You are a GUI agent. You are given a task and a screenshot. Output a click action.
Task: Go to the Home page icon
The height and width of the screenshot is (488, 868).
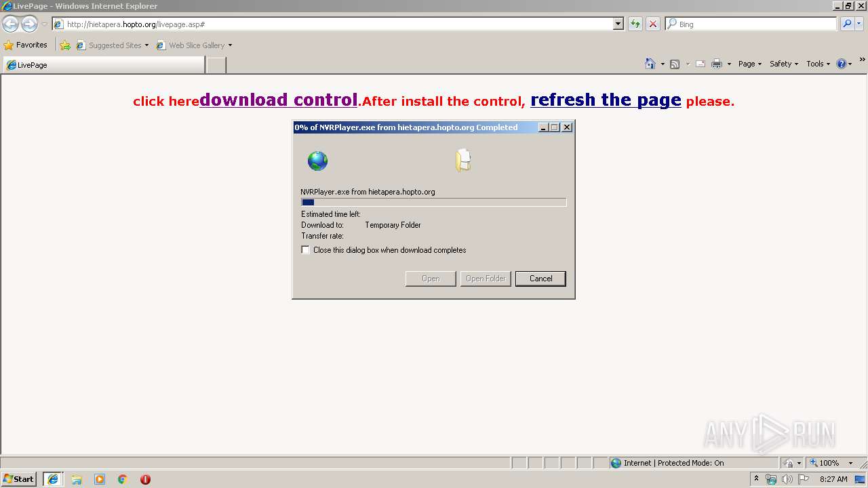[x=650, y=64]
